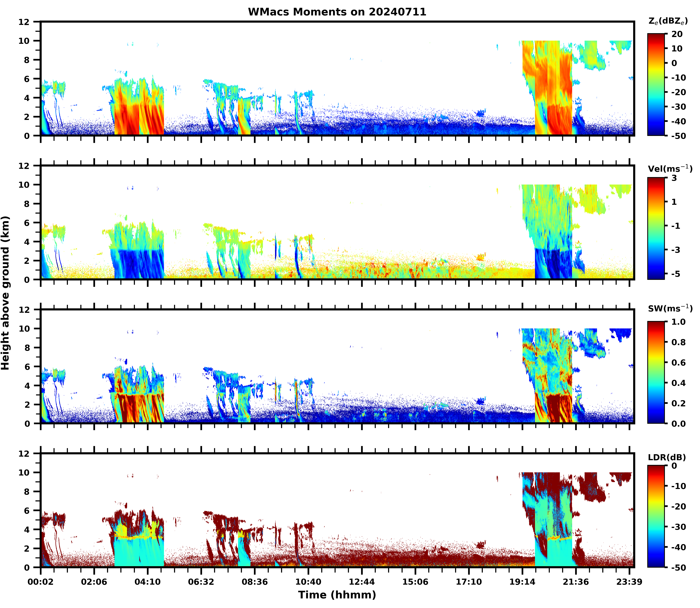Click the 1.0 value on SW colorbar
This screenshot has width=700, height=608.
click(x=678, y=322)
